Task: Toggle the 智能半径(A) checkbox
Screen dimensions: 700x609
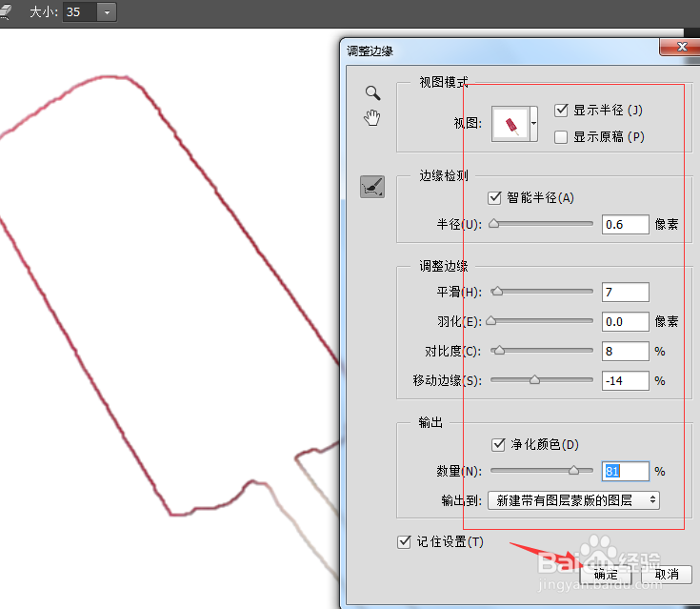Action: 494,197
